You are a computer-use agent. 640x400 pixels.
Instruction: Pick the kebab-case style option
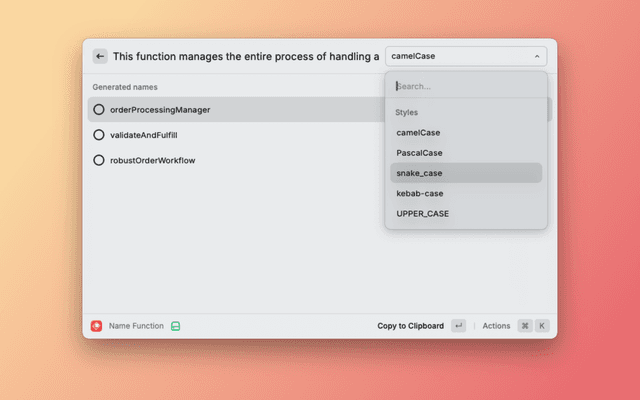pyautogui.click(x=419, y=193)
